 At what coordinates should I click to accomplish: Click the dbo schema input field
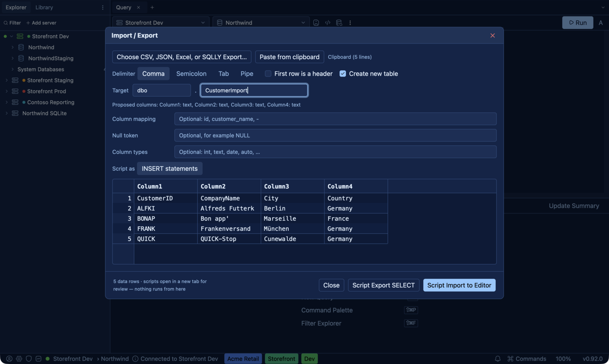(162, 90)
